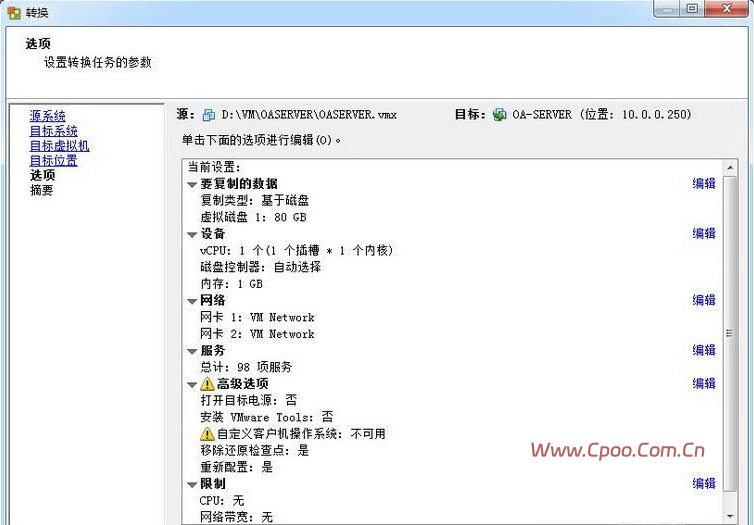Edit the 设备 settings
Viewport: 754px width, 525px height.
[x=704, y=233]
